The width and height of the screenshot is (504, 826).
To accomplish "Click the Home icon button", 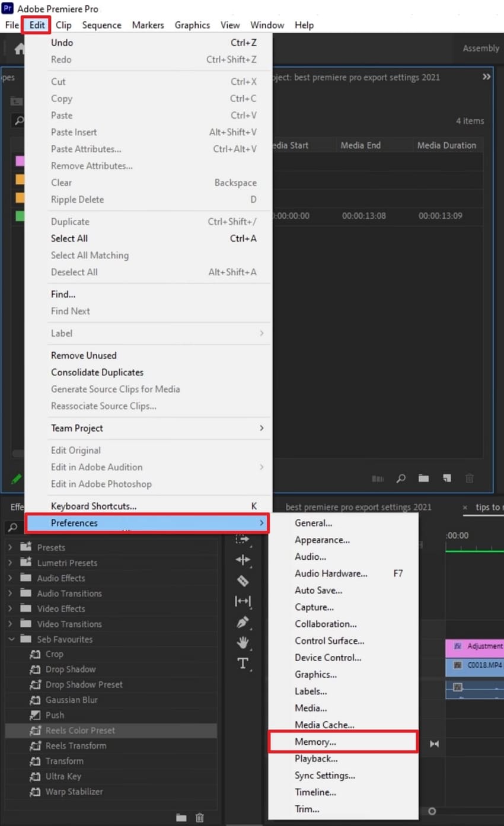I will [20, 49].
